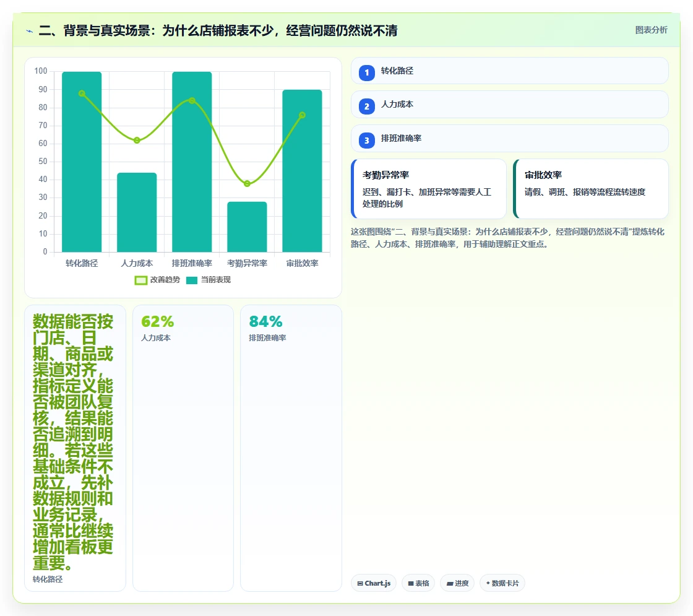Viewport: 693px width, 616px height.
Task: Select the 转化路径 list row
Action: [510, 71]
